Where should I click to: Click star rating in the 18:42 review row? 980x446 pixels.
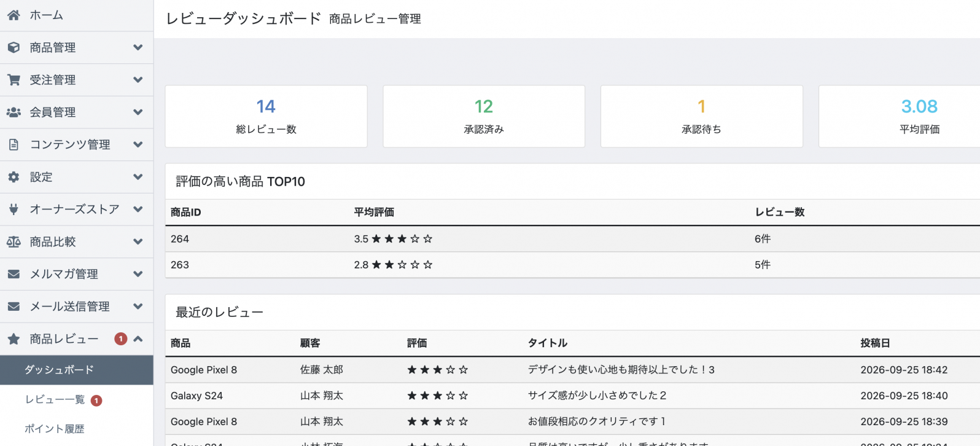coord(438,370)
